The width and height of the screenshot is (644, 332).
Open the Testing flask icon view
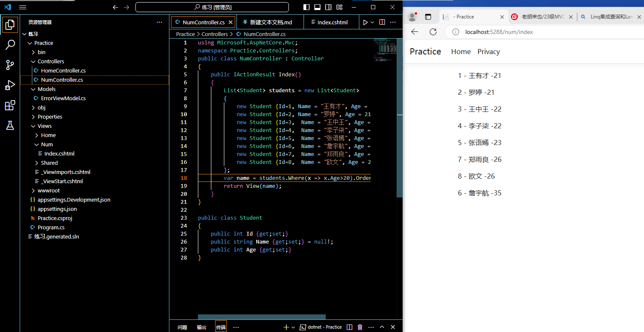click(10, 125)
